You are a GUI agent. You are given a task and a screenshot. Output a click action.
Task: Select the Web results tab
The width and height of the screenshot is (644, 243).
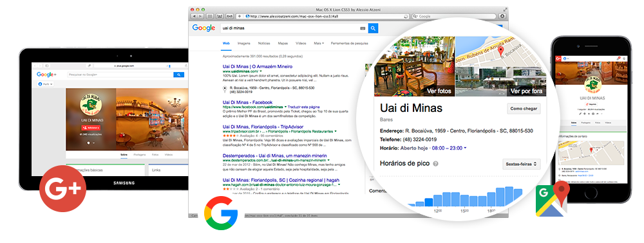pyautogui.click(x=226, y=43)
